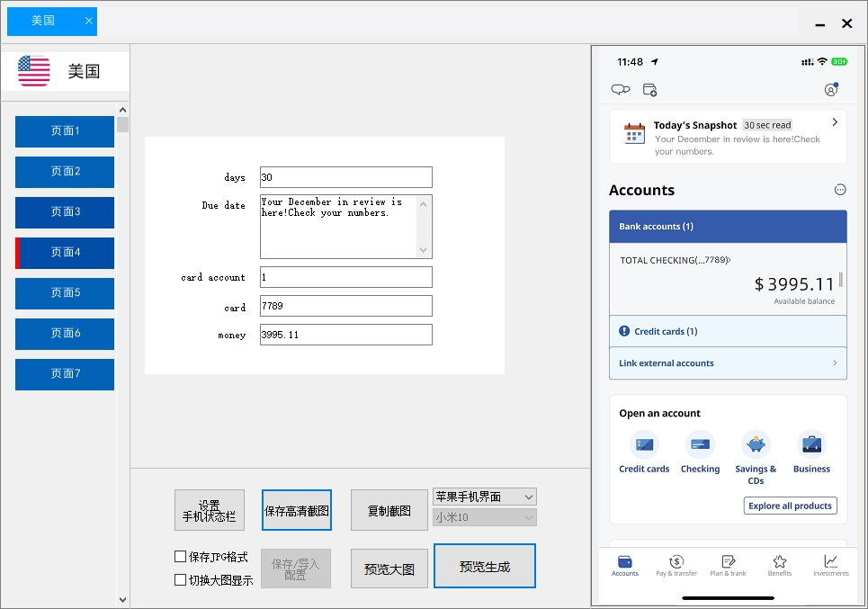Click the money input field
The image size is (868, 609).
tap(345, 335)
